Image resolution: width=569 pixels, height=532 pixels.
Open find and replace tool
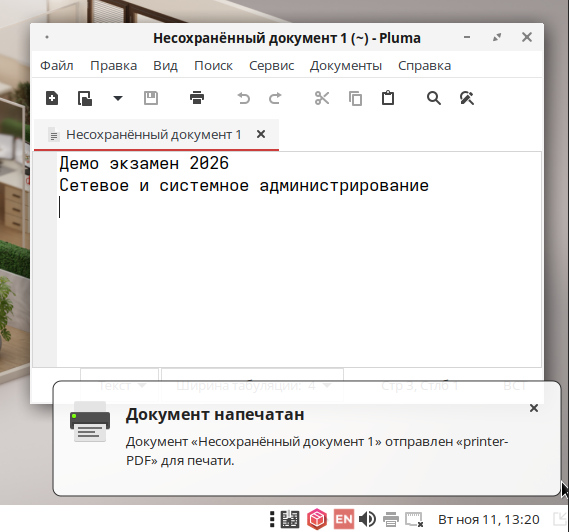coord(467,98)
